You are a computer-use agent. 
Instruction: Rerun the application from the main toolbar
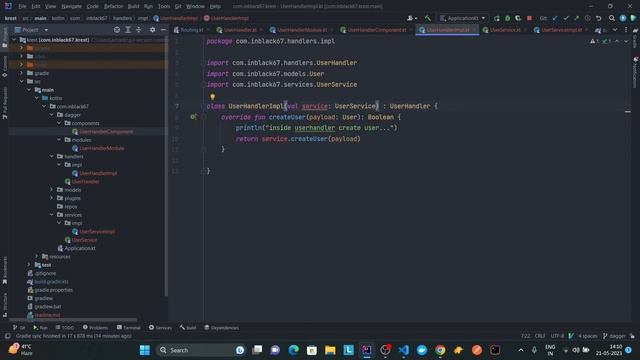497,18
